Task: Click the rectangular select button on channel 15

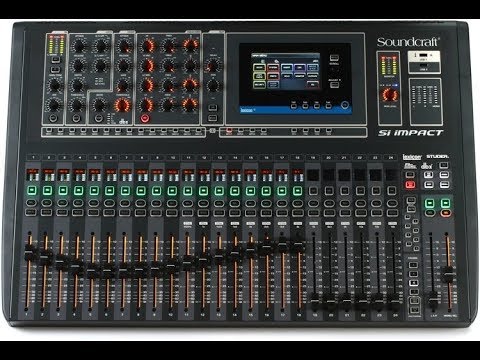Action: point(250,212)
